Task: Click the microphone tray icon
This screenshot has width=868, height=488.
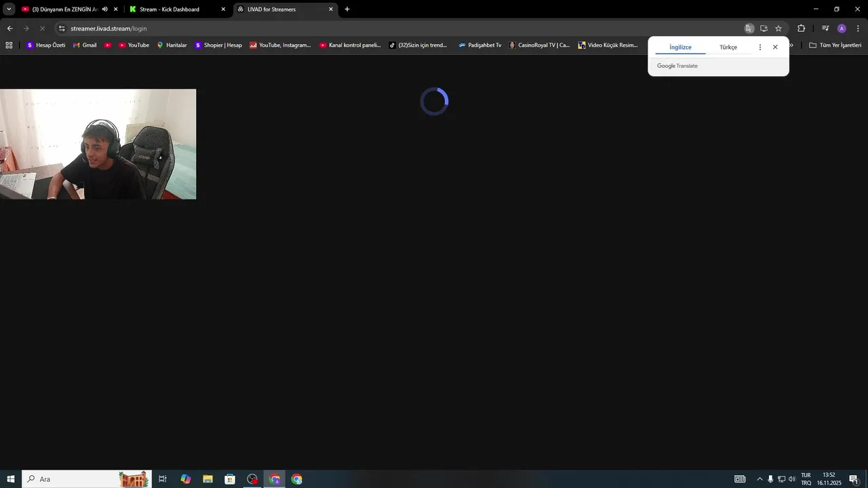Action: click(x=770, y=479)
